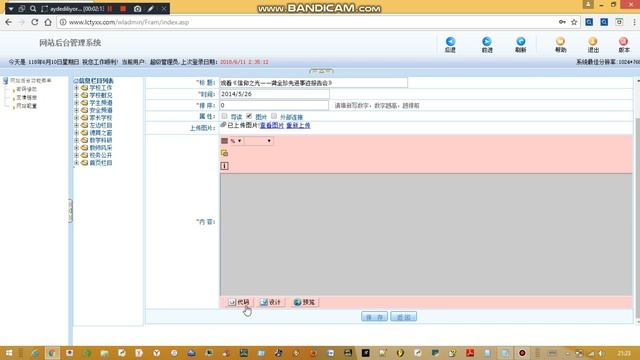Stop the Bandicam recording with the red square
640x360 pixels.
pos(123,9)
